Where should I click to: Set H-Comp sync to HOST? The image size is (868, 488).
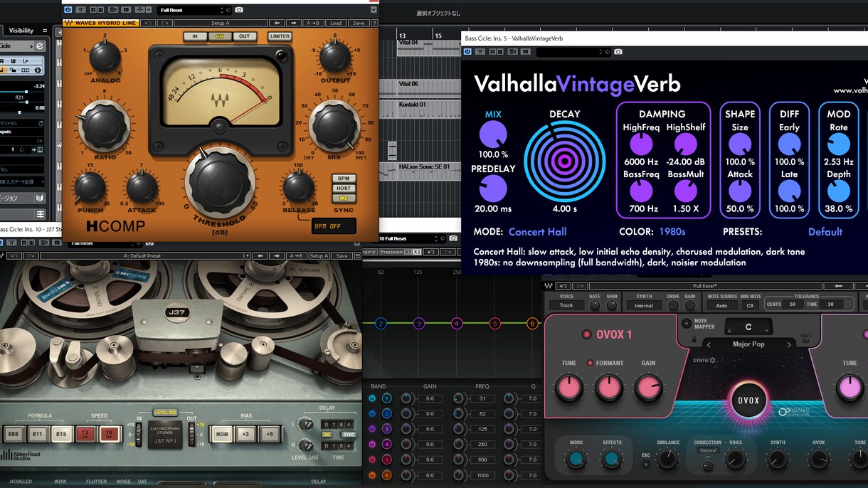click(344, 189)
